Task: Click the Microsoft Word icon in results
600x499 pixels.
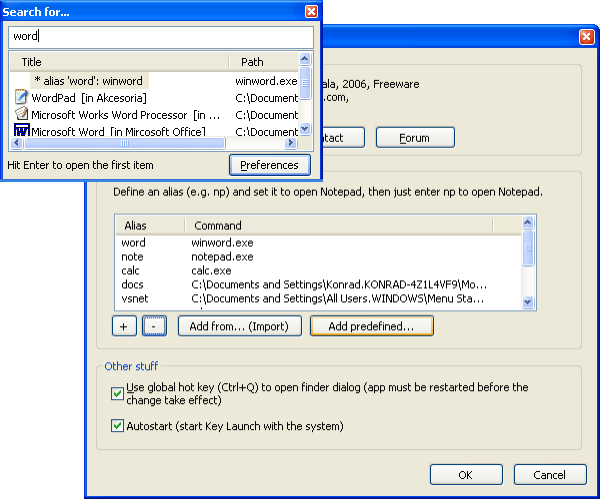Action: pos(21,130)
